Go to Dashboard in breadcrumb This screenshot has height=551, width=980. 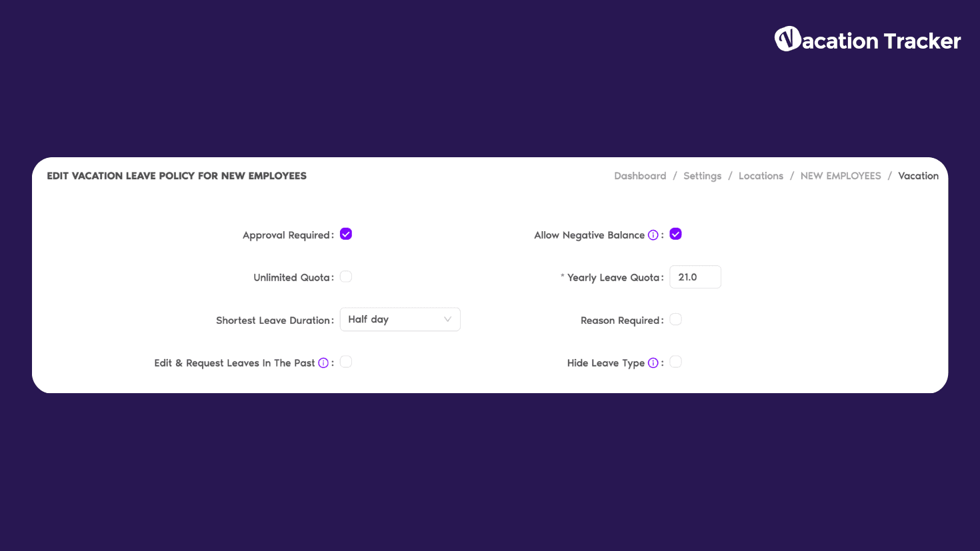(640, 176)
